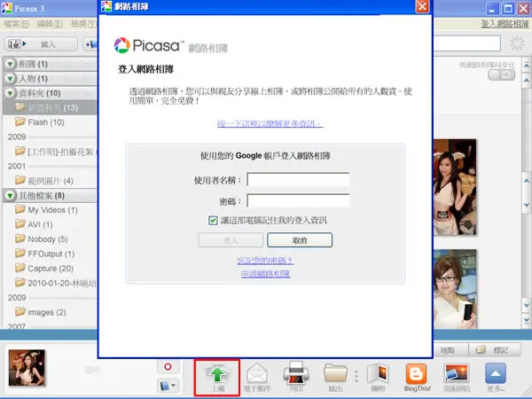532x399 pixels.
Task: Collapse the Albums (1) section
Action: 10,64
